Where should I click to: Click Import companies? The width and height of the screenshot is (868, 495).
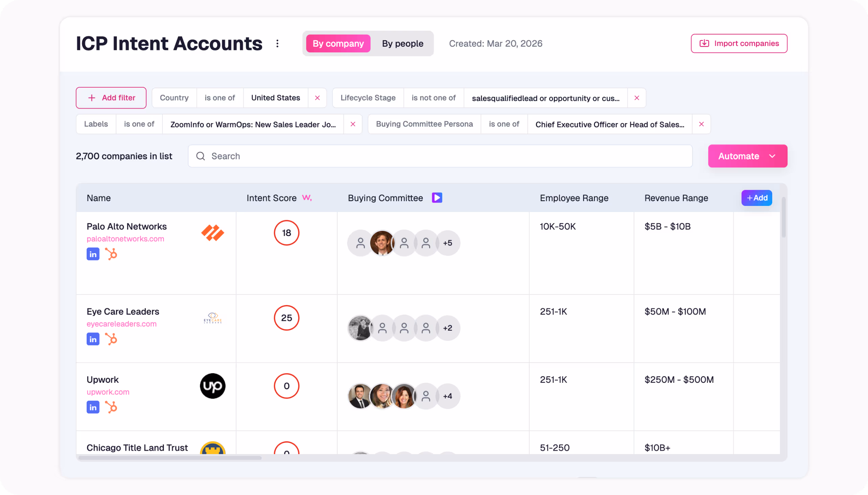(x=739, y=43)
